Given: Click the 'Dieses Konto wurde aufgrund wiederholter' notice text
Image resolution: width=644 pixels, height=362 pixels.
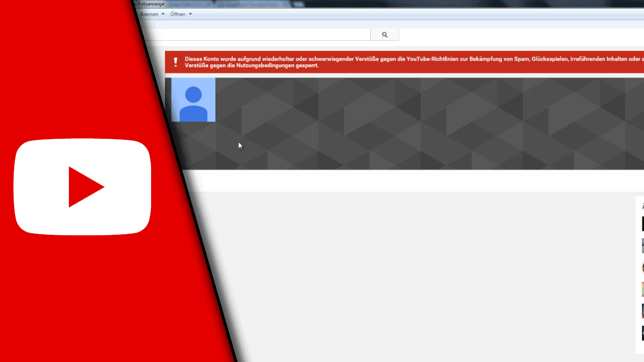Looking at the screenshot, I should (x=414, y=62).
